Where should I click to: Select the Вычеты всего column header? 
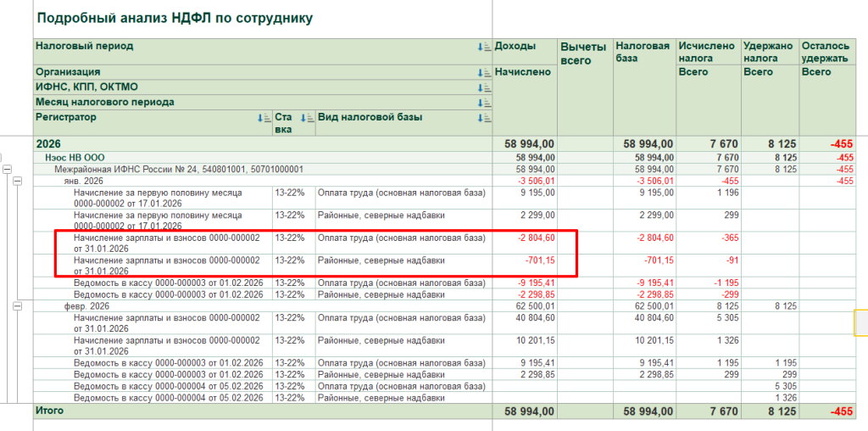pos(582,53)
